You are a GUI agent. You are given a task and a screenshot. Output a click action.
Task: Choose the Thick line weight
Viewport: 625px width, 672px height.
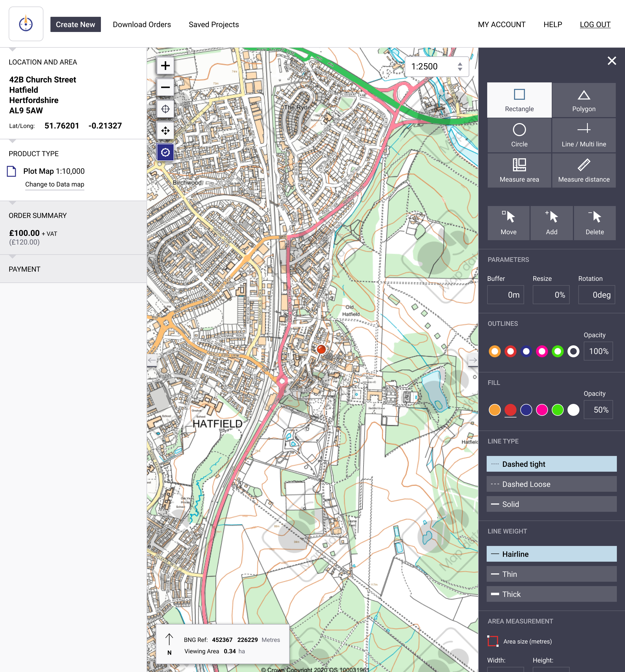click(x=551, y=594)
